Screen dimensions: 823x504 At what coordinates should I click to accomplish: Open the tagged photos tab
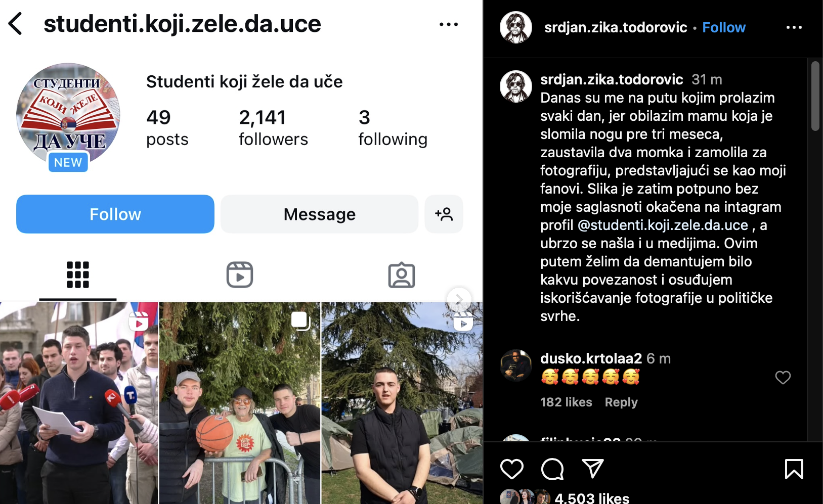tap(402, 275)
